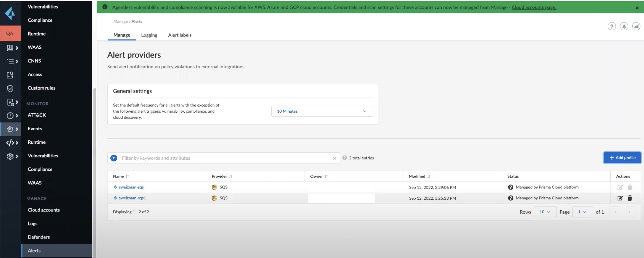The height and width of the screenshot is (258, 644).
Task: Expand the settings gear chevron
Action: pos(17,156)
